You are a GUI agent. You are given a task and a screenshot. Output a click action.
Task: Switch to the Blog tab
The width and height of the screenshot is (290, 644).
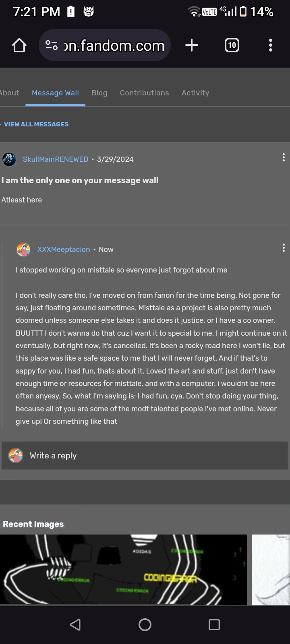[99, 93]
